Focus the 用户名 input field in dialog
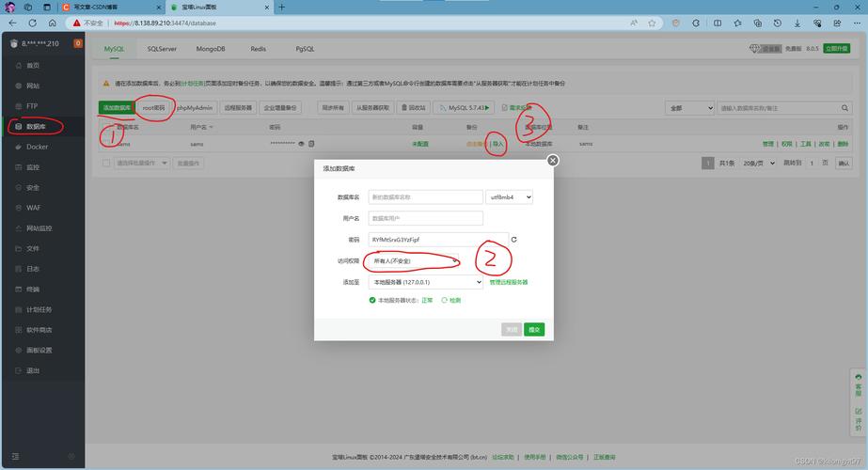Image resolution: width=868 pixels, height=470 pixels. [x=426, y=218]
